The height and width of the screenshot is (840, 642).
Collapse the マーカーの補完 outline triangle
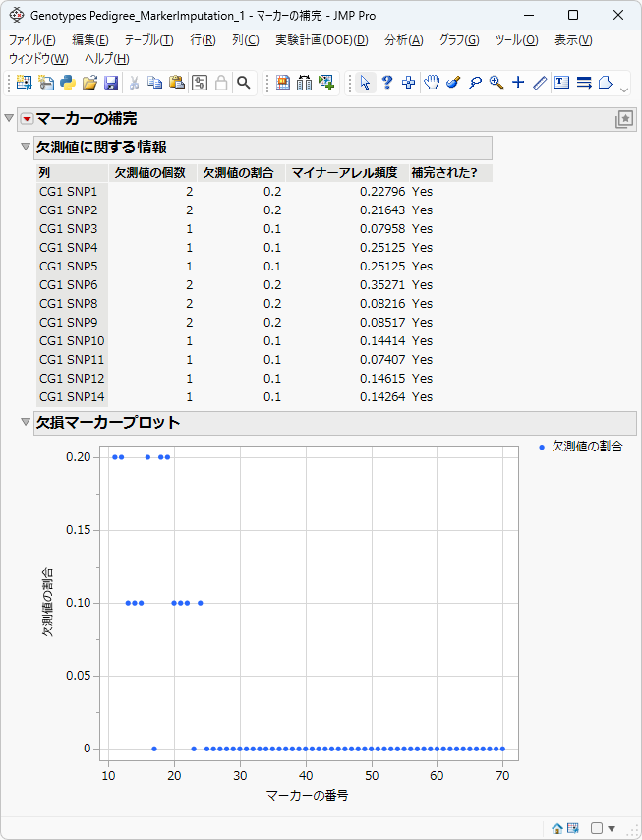coord(9,118)
